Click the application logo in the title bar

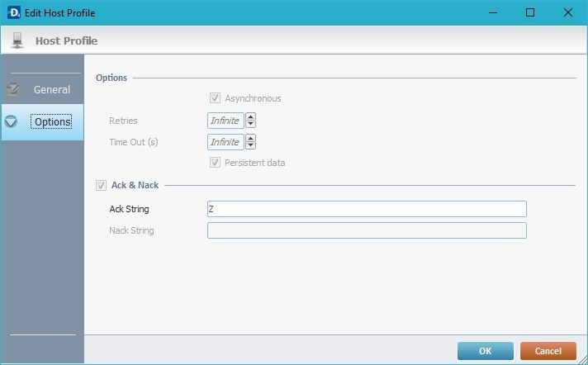tap(12, 12)
